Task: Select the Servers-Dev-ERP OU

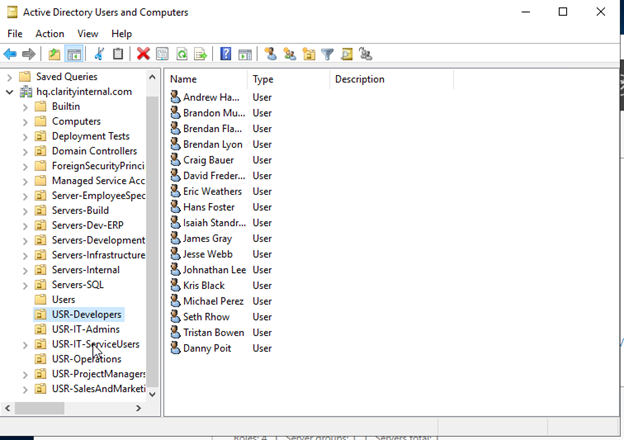Action: click(88, 225)
